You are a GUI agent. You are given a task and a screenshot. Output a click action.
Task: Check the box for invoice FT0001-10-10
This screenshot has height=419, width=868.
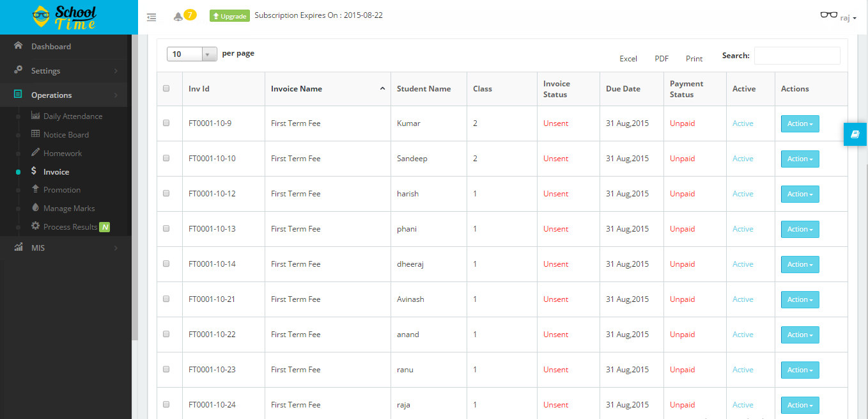pyautogui.click(x=166, y=158)
